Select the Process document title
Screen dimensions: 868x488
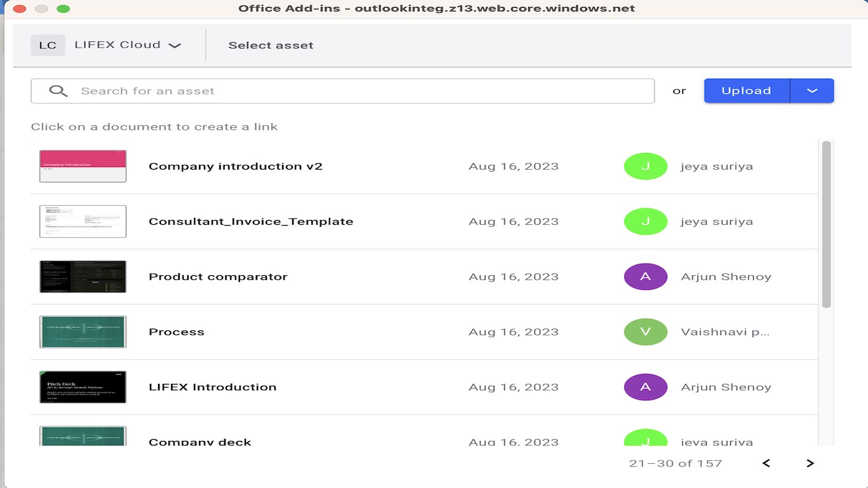point(177,332)
